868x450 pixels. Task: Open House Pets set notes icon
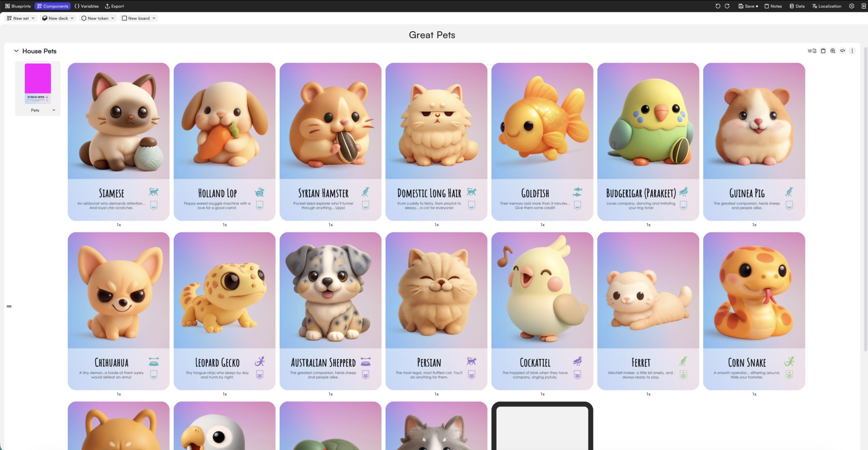pos(823,51)
